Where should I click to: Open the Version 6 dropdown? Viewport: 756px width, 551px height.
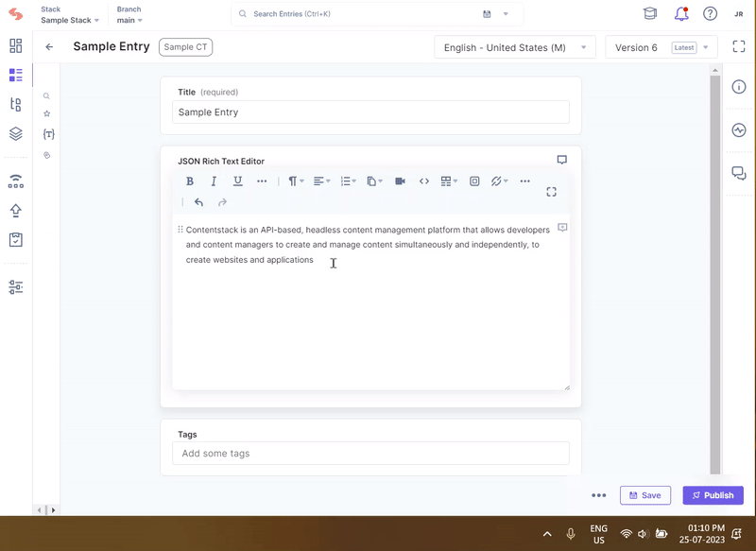point(661,47)
